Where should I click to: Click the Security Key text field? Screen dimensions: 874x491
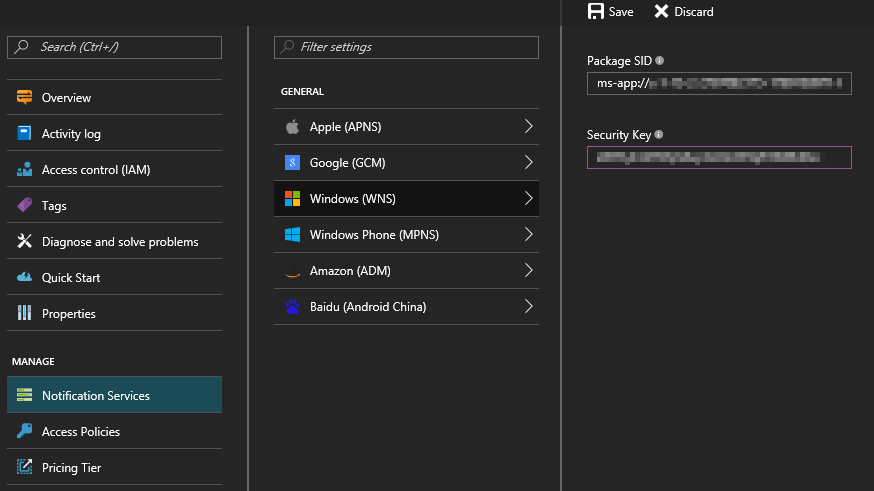tap(718, 157)
